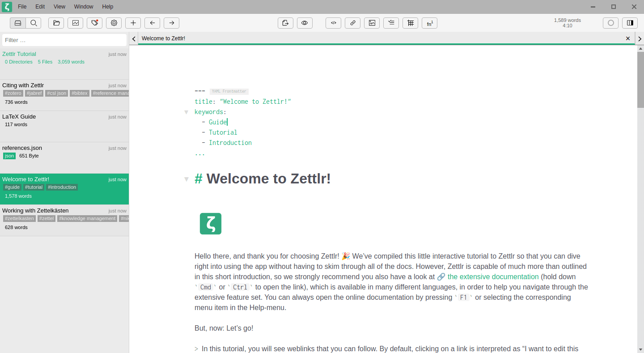Reveal hidden tabs with the right chevron

click(x=640, y=38)
